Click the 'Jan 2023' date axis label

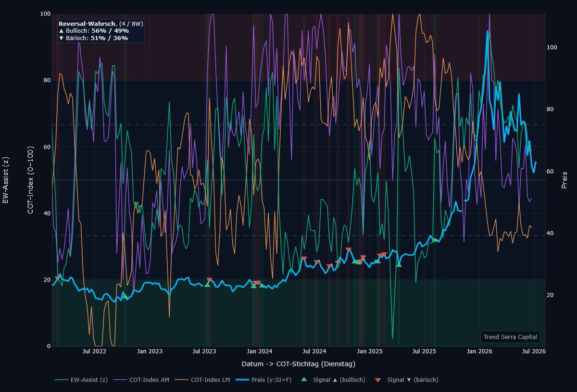click(150, 352)
